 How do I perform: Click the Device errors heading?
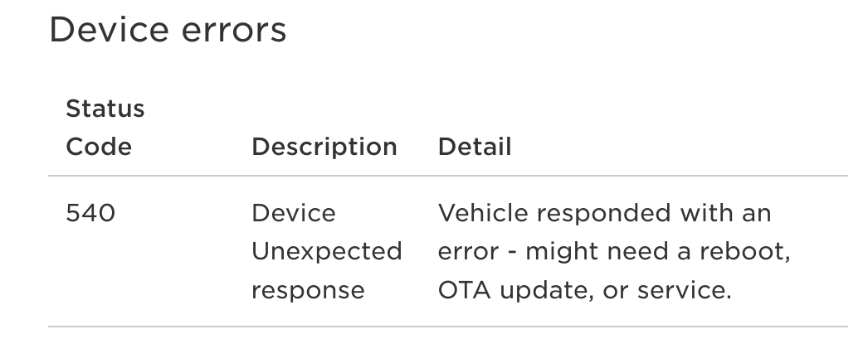point(168,31)
